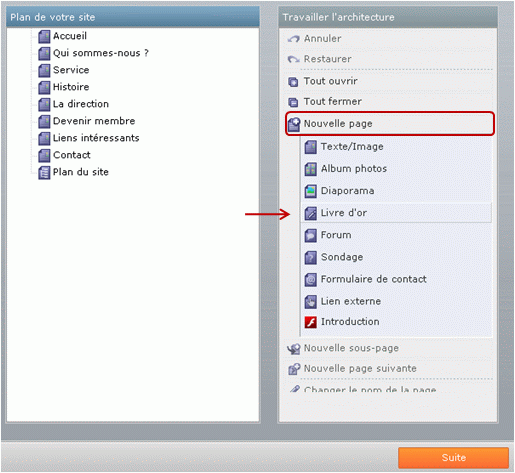This screenshot has height=473, width=515.
Task: Click the Forum speech bubble icon
Action: pyautogui.click(x=311, y=235)
